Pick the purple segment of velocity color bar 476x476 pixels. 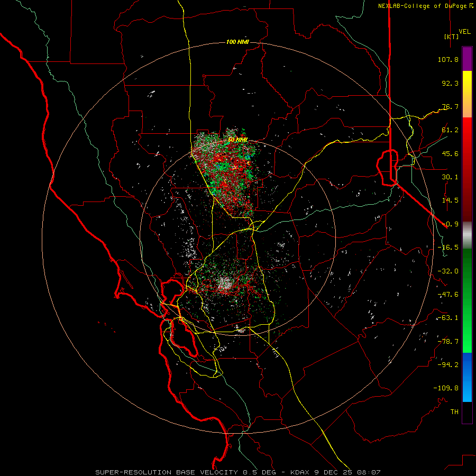467,59
